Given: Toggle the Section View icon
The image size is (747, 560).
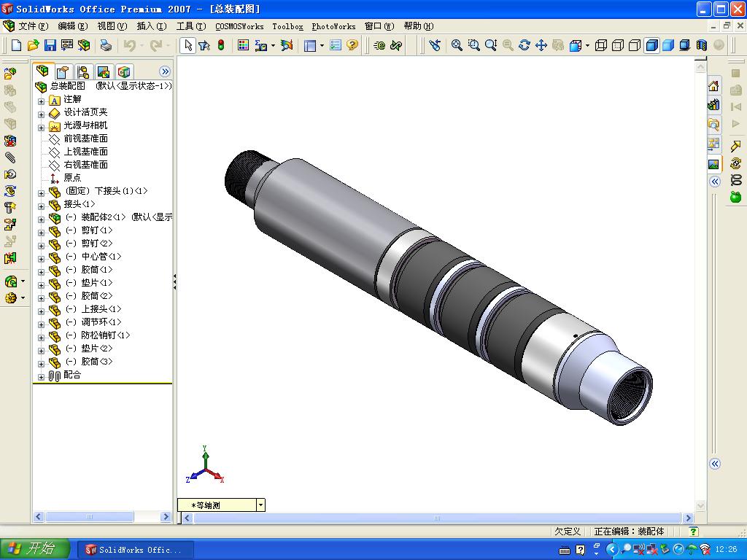Looking at the screenshot, I should [x=702, y=45].
